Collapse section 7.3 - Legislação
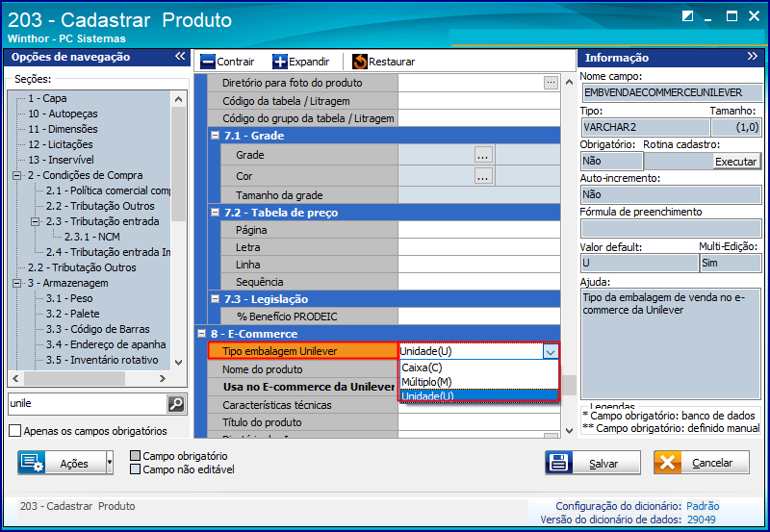770x532 pixels. (215, 299)
